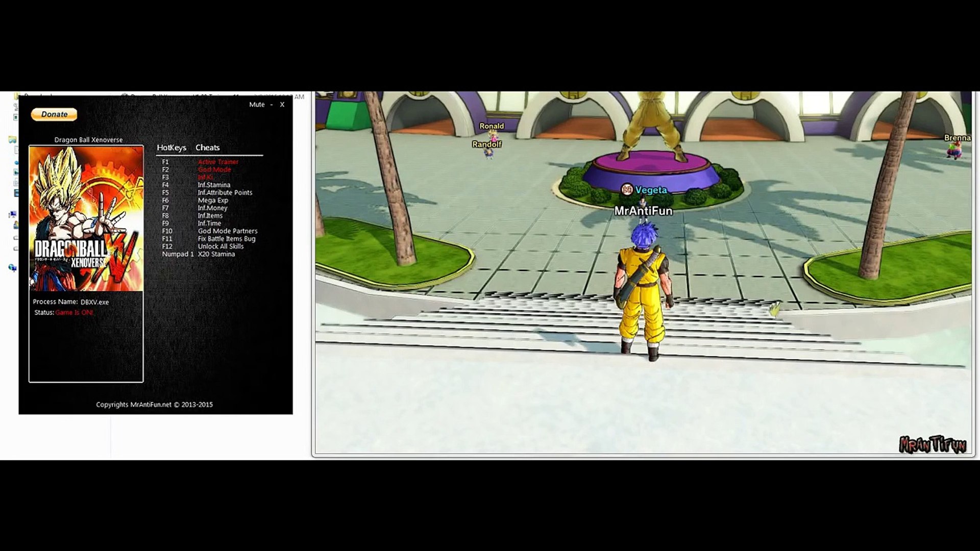Select the Brenna character in-game
This screenshot has width=980, height=551.
point(954,149)
